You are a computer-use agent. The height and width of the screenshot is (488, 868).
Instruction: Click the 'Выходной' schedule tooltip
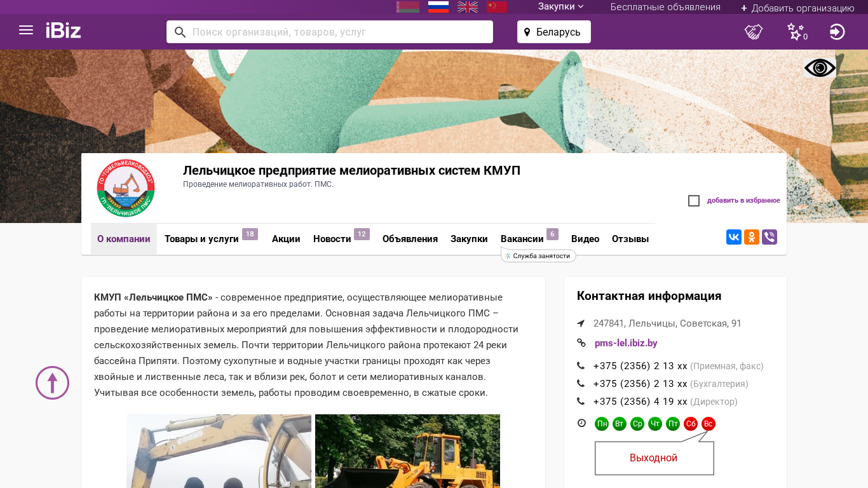click(x=654, y=457)
